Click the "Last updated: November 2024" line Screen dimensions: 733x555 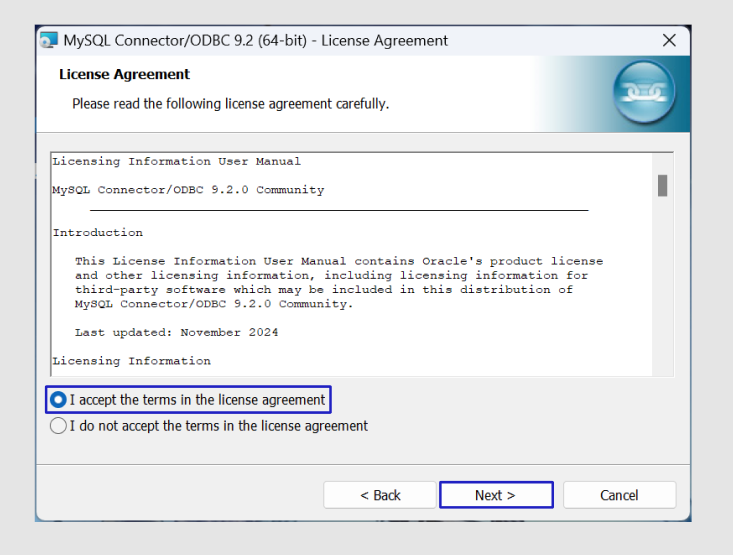tap(176, 332)
